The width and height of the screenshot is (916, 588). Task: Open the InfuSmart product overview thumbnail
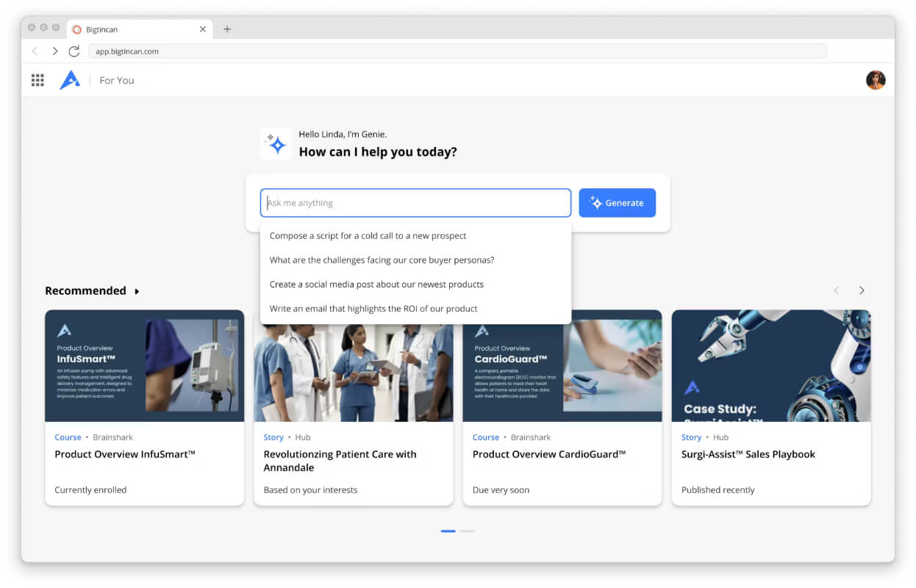coord(144,365)
